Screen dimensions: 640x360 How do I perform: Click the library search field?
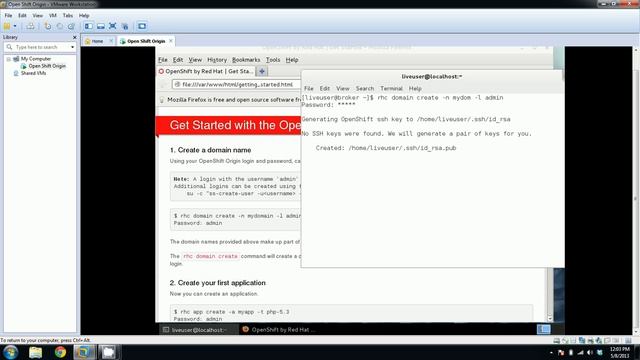[41, 47]
